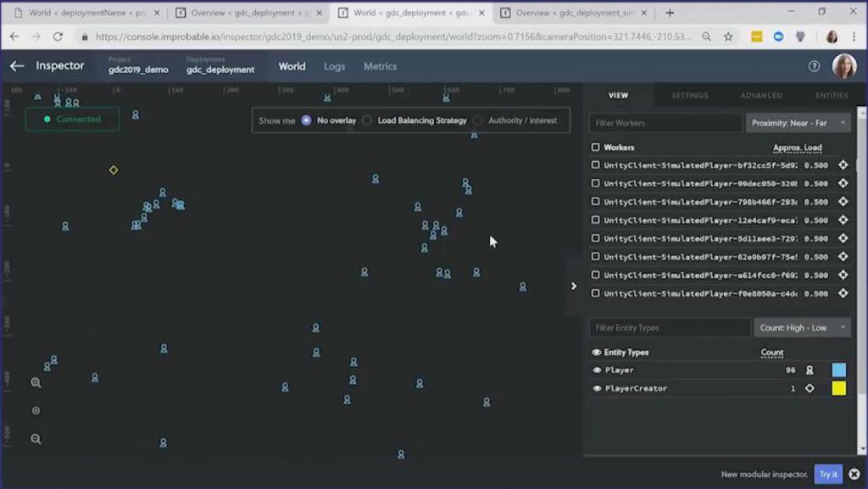
Task: Check the worker SimulatedPlayer-bf32cc5f checkbox
Action: pyautogui.click(x=595, y=165)
